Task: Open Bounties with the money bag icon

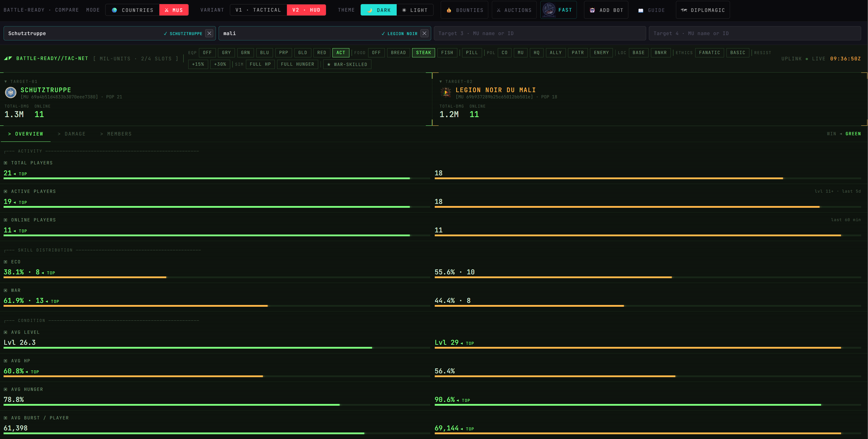Action: click(x=449, y=10)
